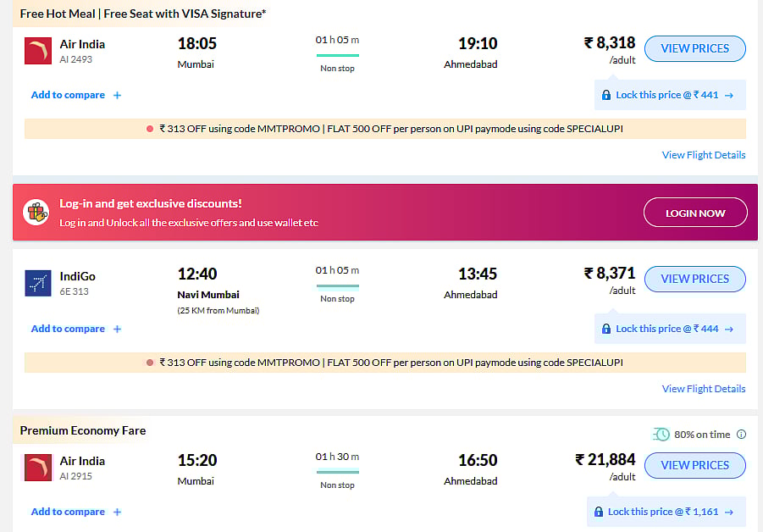This screenshot has width=763, height=532.
Task: Click the MMTPROMO offer strip under IndiGo
Action: click(x=385, y=363)
